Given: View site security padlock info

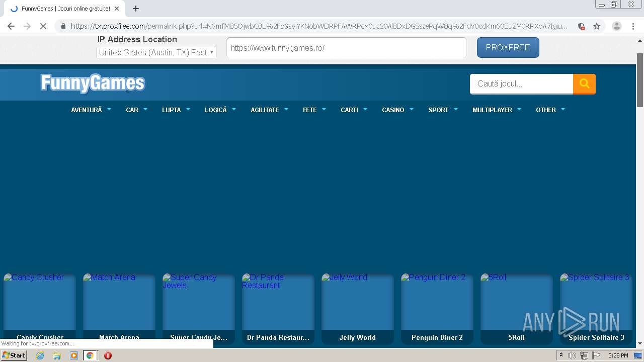Looking at the screenshot, I should (x=63, y=26).
